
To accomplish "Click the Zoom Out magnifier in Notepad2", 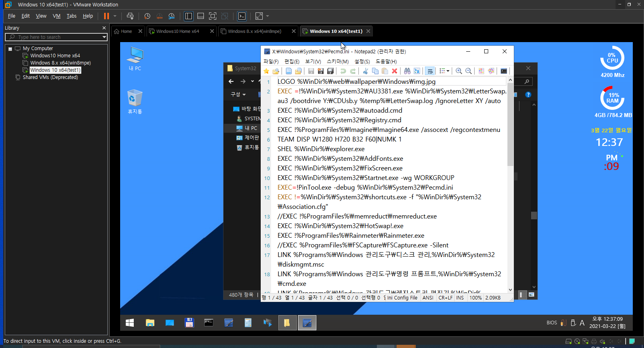I will pyautogui.click(x=469, y=71).
